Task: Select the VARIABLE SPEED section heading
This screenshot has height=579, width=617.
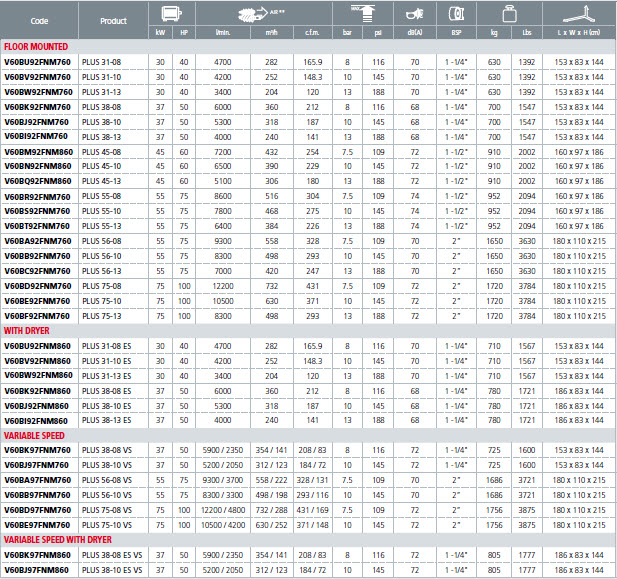Action: 34,436
